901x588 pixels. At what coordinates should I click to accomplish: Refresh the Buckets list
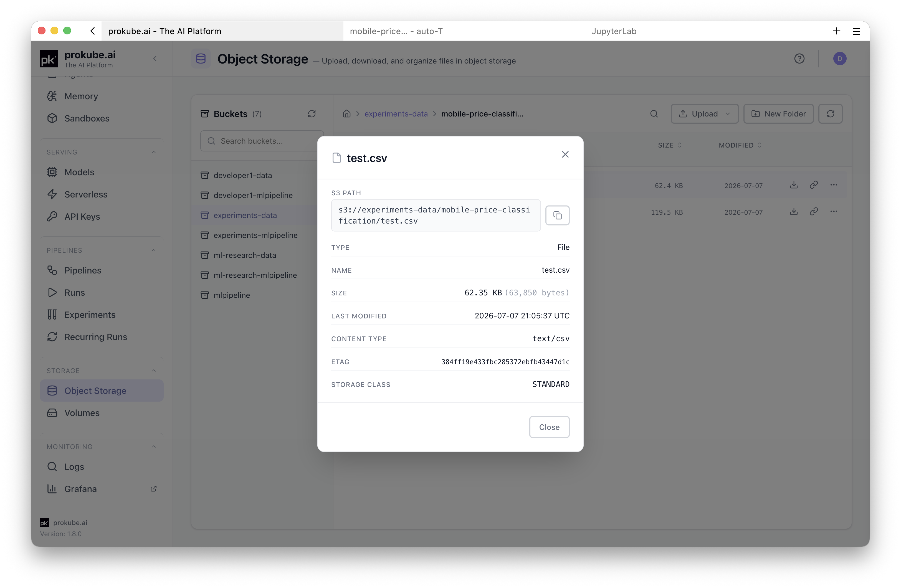point(312,114)
